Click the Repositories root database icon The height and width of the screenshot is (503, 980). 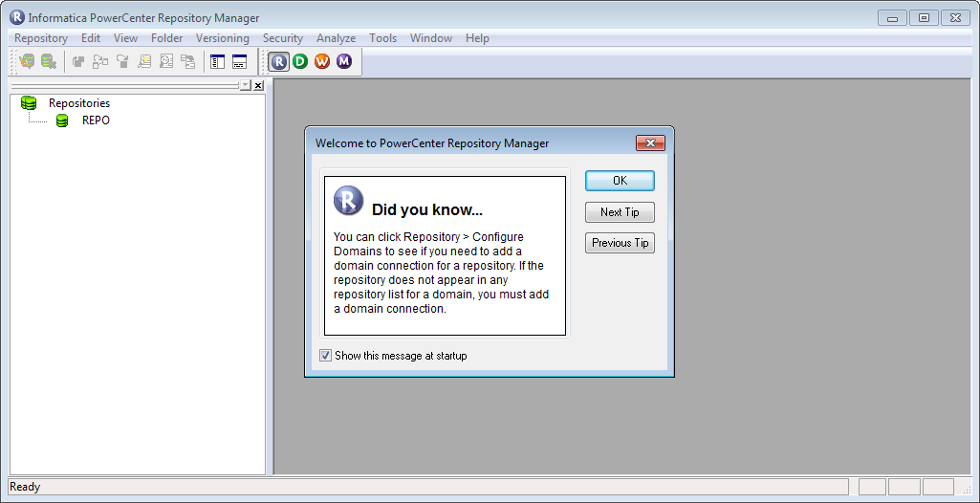[x=29, y=103]
